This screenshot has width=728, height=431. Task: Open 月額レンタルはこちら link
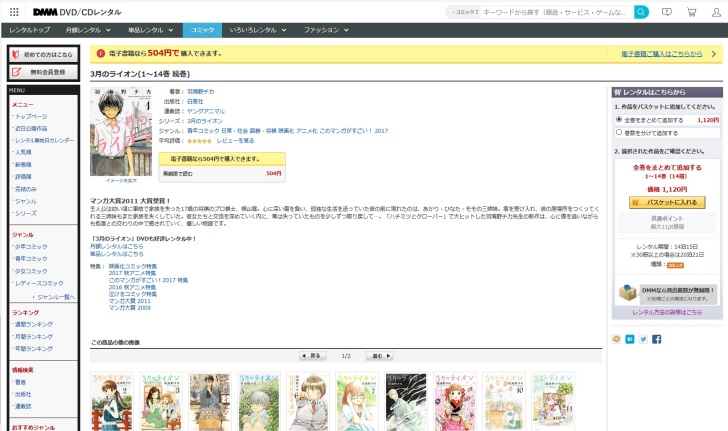click(117, 247)
